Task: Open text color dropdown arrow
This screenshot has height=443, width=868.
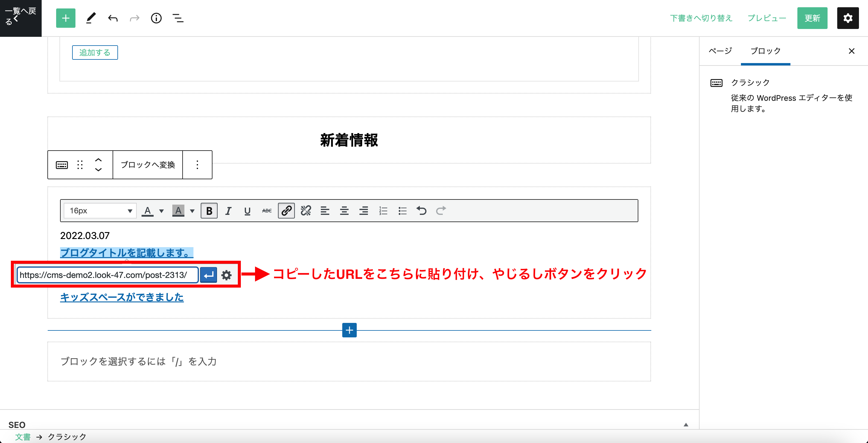Action: point(161,211)
